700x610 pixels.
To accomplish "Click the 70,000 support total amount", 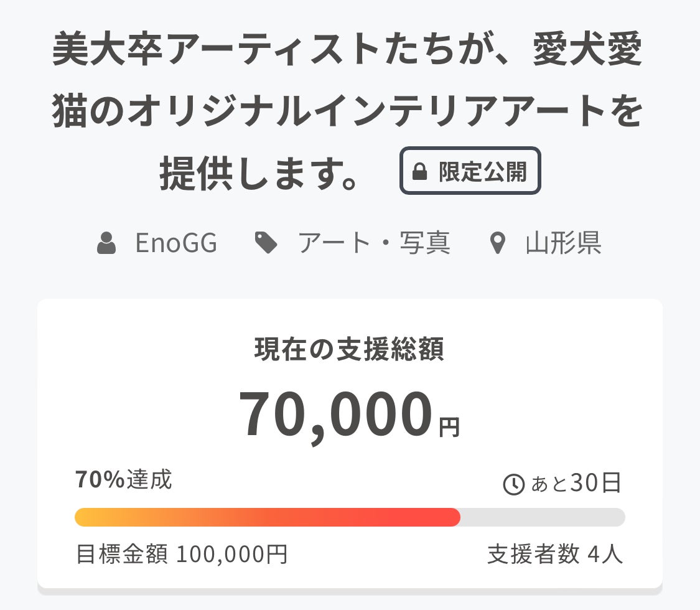I will point(335,415).
